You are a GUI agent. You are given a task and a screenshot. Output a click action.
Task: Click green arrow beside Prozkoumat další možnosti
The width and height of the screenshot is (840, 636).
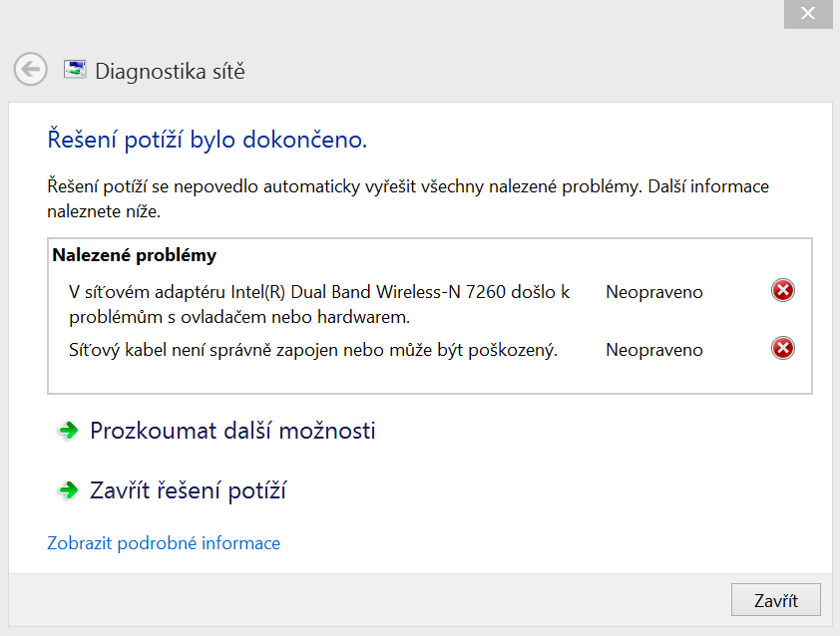click(68, 431)
